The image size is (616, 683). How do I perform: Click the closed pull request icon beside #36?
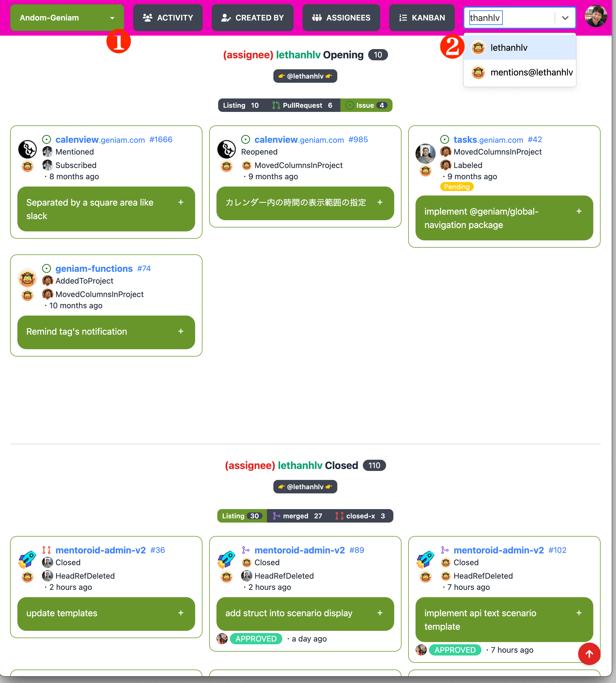pyautogui.click(x=47, y=550)
